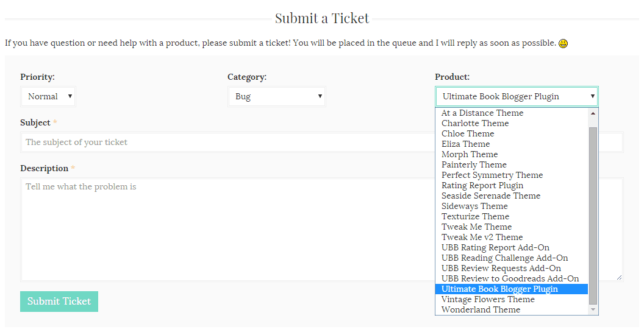Choose Charlotte Theme from the list
Screen dimensions: 644x332
coord(474,123)
